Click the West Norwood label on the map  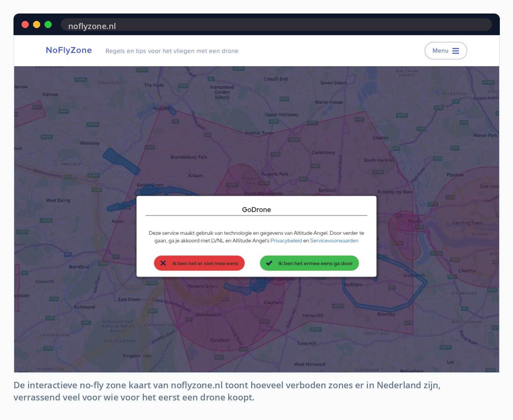tap(309, 364)
